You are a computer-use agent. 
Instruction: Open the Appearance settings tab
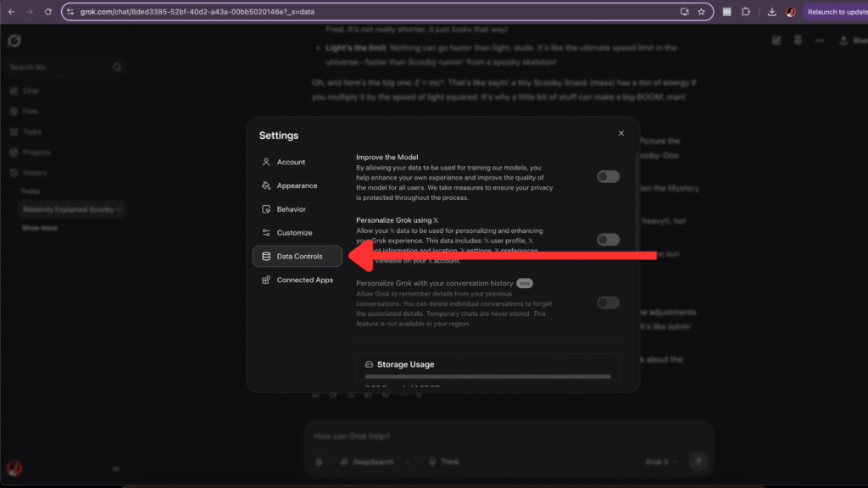coord(298,186)
